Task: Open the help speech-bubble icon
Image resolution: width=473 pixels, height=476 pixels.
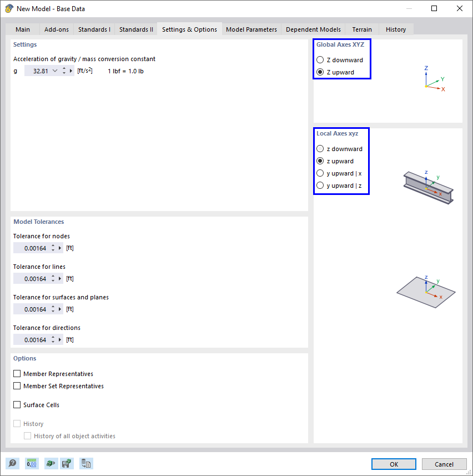Action: [12, 464]
